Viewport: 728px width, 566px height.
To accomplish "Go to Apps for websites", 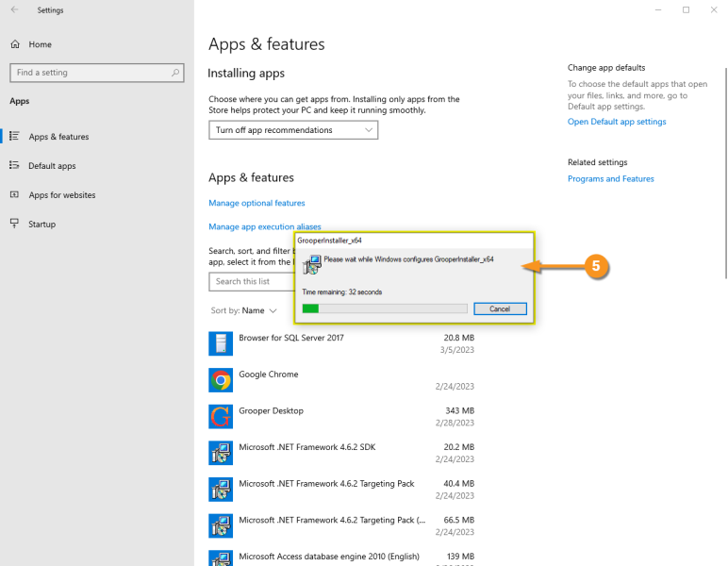I will point(61,195).
